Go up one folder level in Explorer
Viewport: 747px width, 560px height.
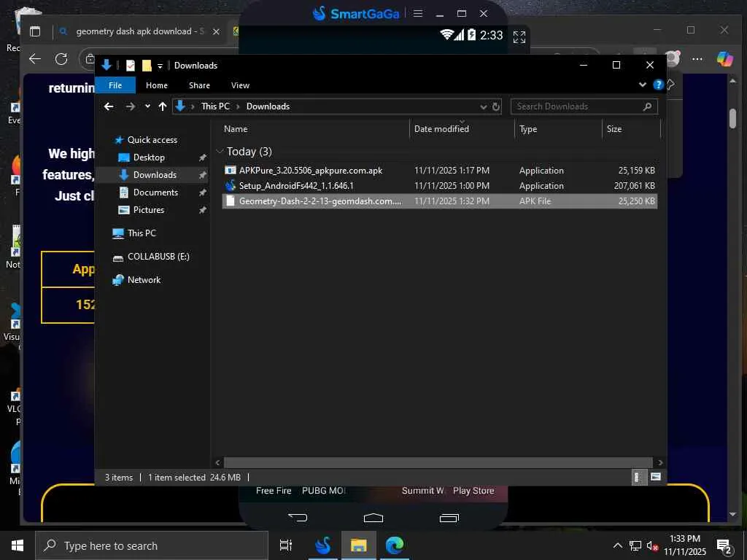[163, 106]
